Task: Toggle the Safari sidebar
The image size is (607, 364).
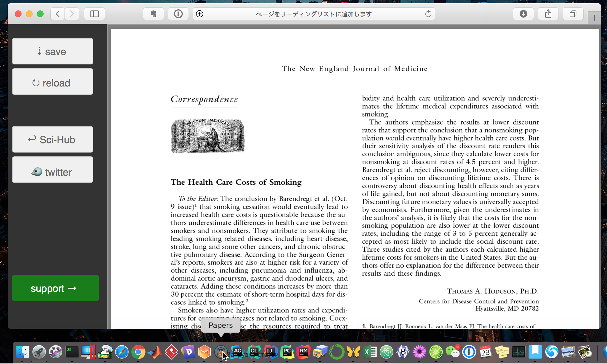Action: click(x=94, y=14)
